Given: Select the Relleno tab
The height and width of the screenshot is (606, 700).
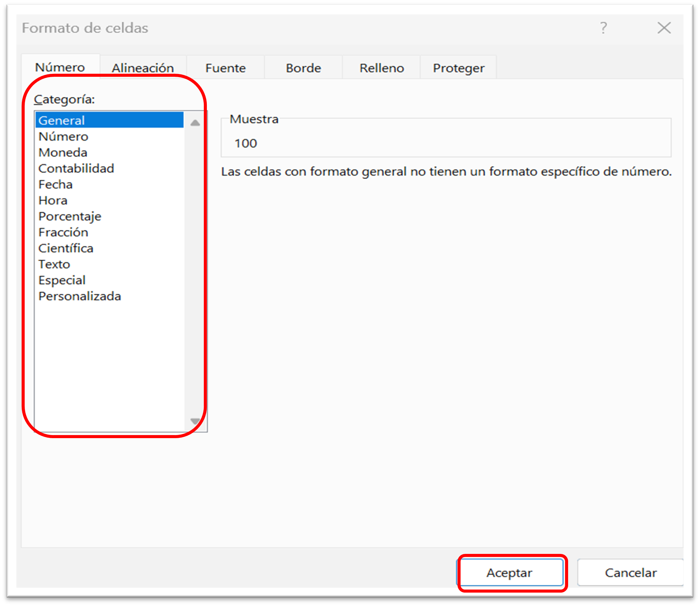Looking at the screenshot, I should pyautogui.click(x=381, y=68).
